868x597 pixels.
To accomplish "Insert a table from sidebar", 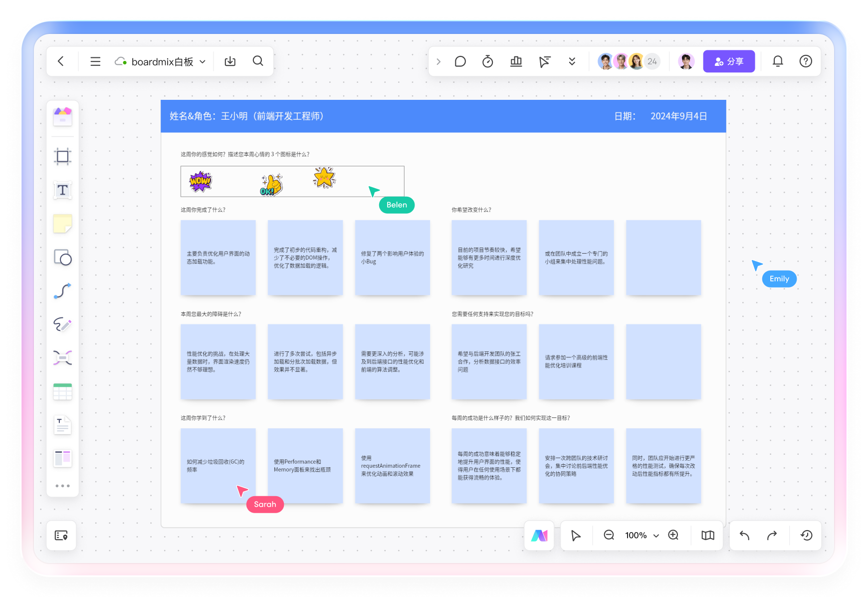I will (x=62, y=392).
